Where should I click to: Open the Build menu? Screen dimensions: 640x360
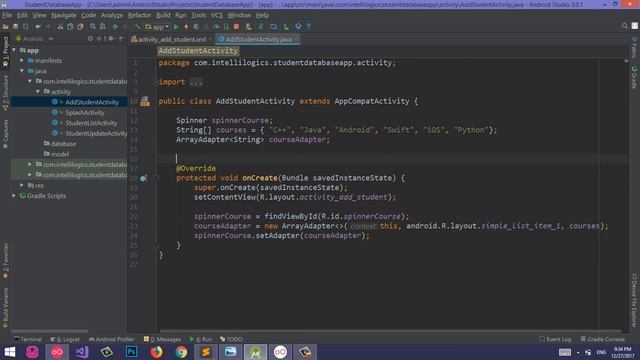tap(163, 15)
